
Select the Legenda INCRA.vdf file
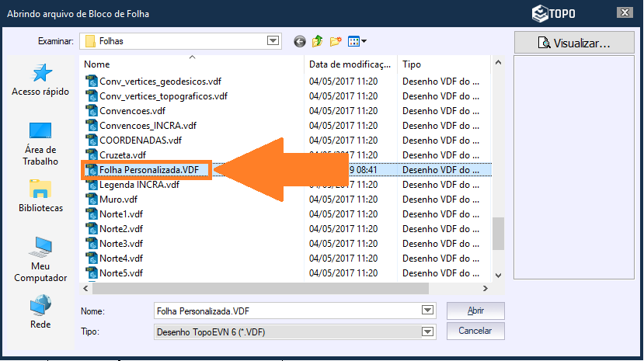[139, 185]
